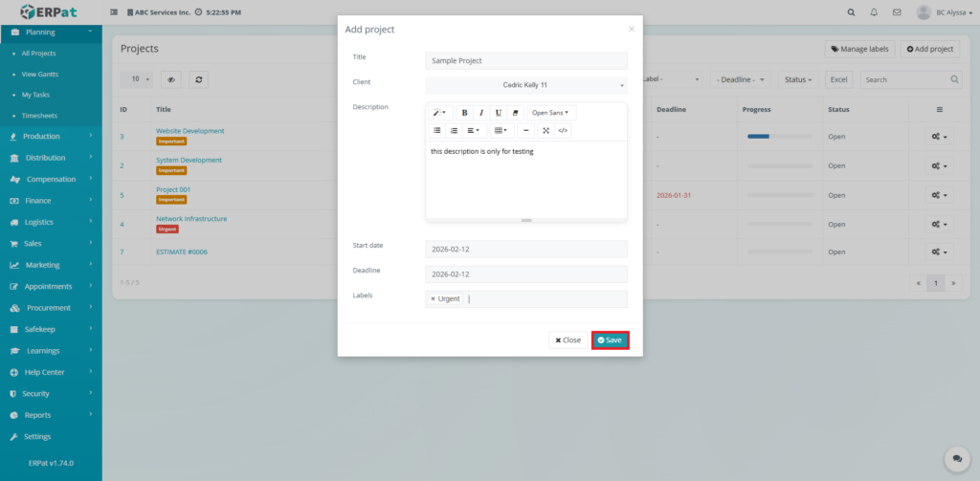980x481 pixels.
Task: Expand the Distribution sidebar menu
Action: click(x=51, y=158)
